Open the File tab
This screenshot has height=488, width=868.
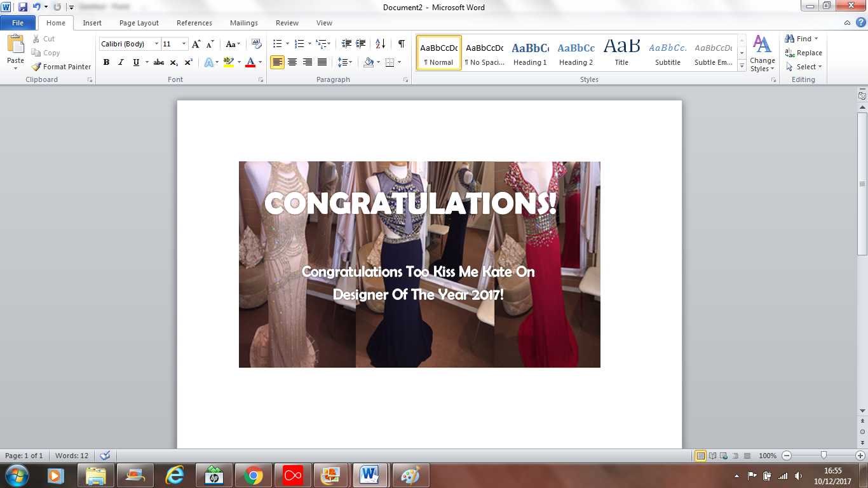pos(18,23)
